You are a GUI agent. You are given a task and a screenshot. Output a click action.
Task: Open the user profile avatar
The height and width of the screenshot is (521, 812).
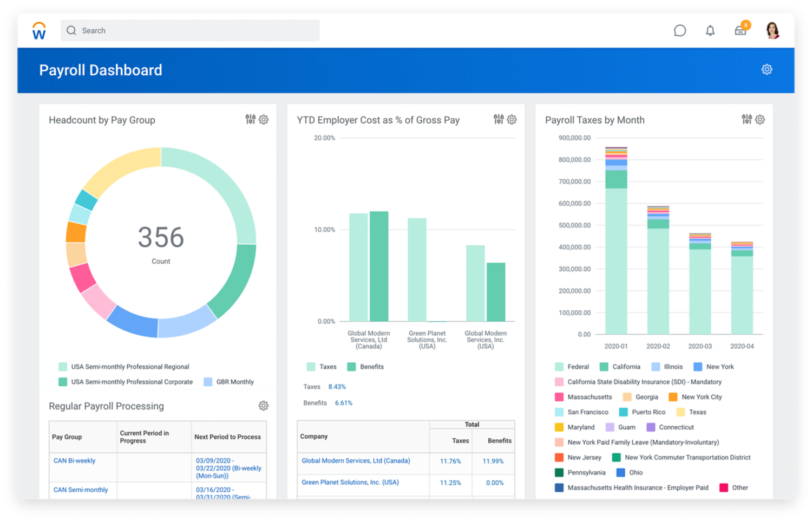(772, 31)
